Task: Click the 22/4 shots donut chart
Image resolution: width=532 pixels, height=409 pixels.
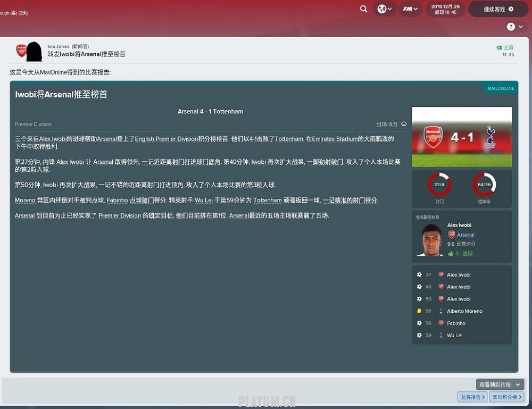Action: [x=439, y=185]
